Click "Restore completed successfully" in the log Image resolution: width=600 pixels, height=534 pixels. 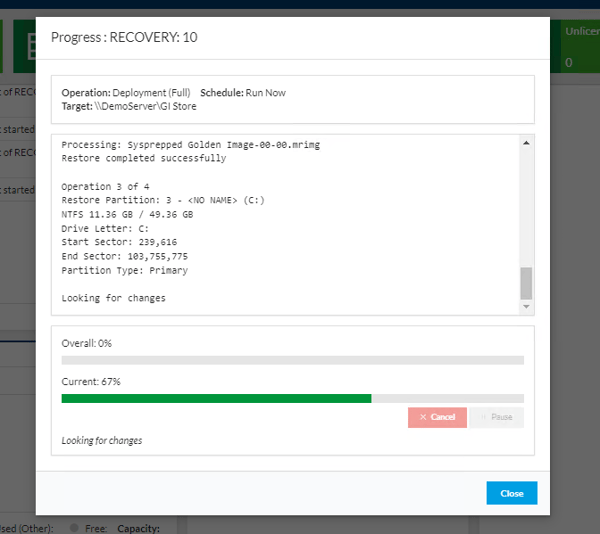click(143, 158)
